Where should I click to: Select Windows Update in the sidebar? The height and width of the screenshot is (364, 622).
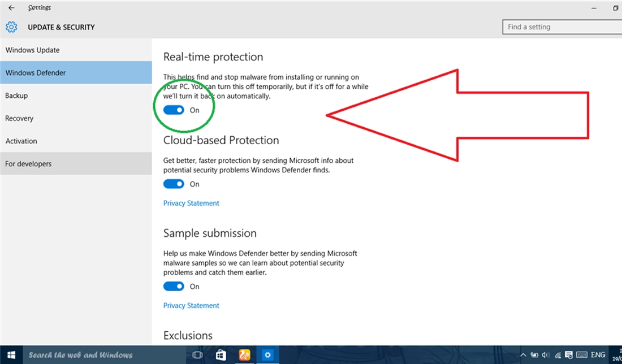[33, 50]
